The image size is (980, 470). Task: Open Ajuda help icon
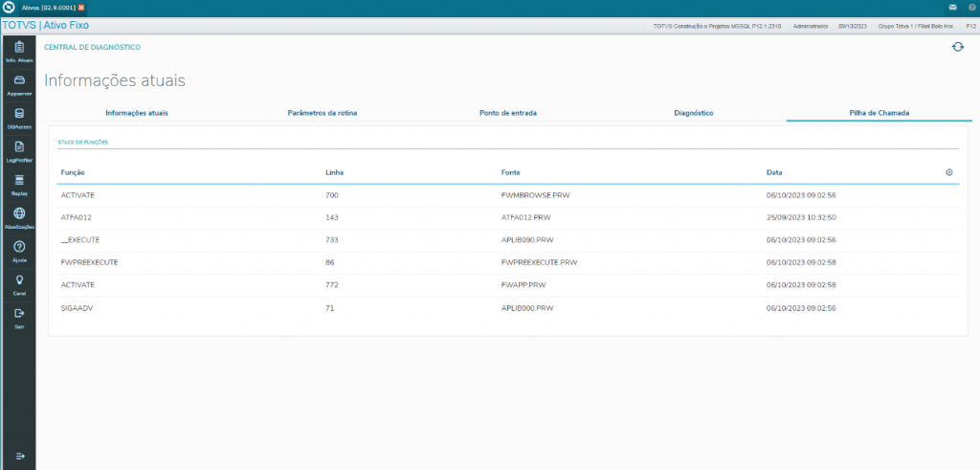[x=19, y=246]
